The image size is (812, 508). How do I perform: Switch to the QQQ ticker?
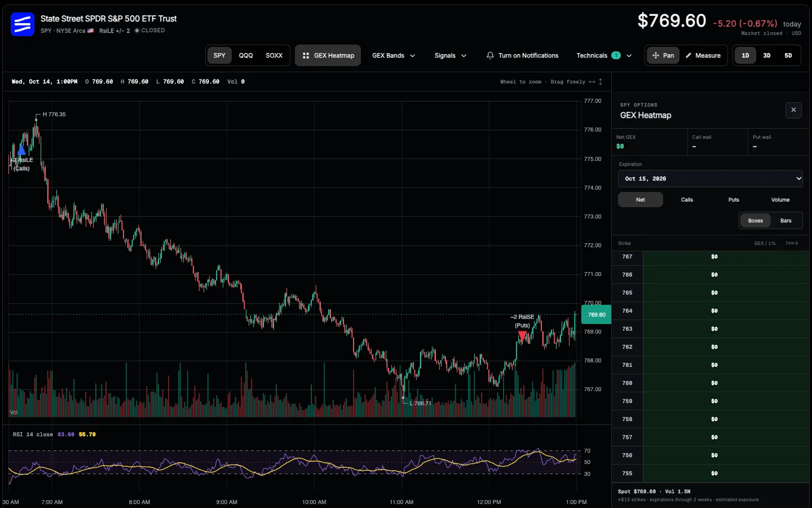click(x=246, y=55)
